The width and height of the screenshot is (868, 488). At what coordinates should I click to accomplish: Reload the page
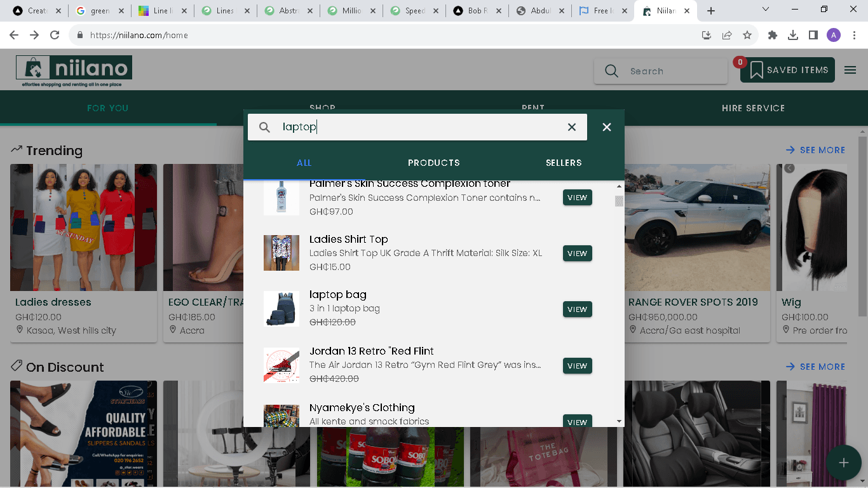click(55, 36)
